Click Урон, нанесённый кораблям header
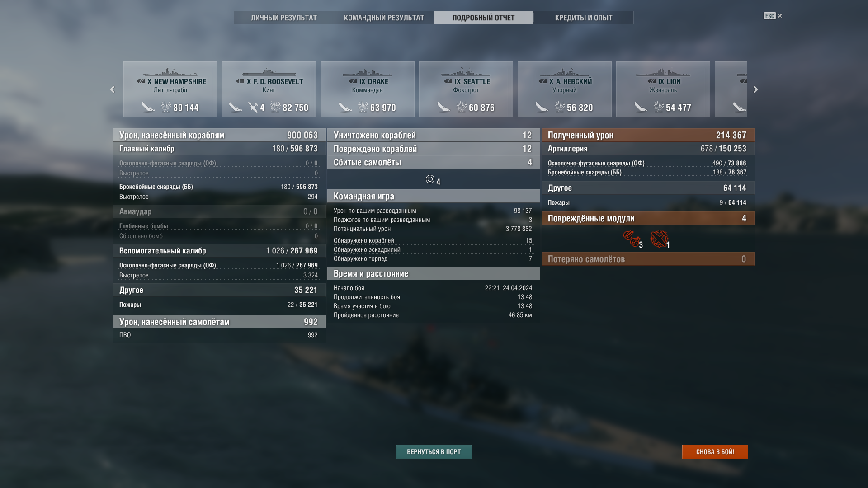 tap(219, 135)
